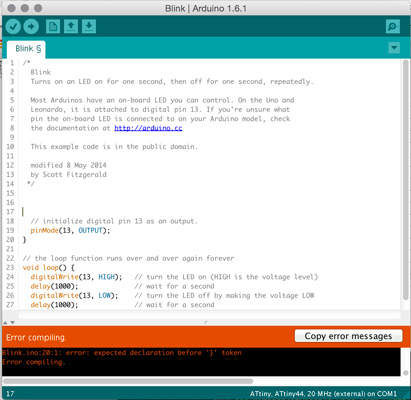
Task: Save the sketch with the down arrow icon
Action: tap(89, 27)
